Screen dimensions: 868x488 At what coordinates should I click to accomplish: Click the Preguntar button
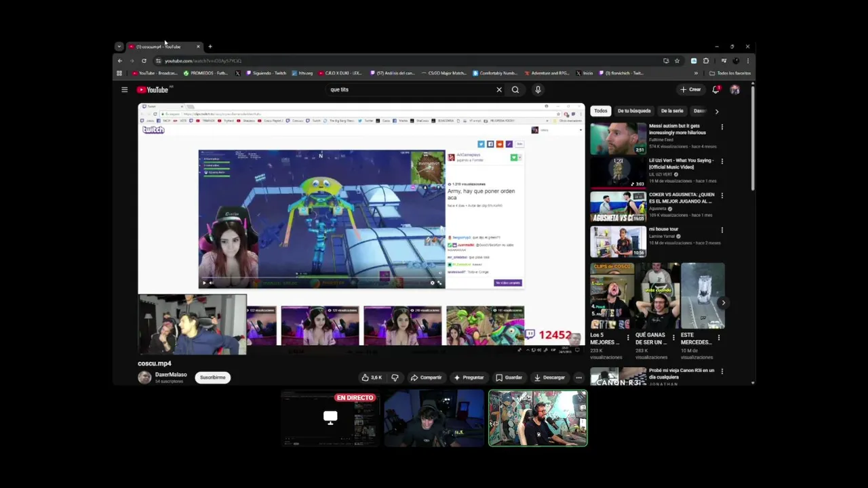[469, 378]
